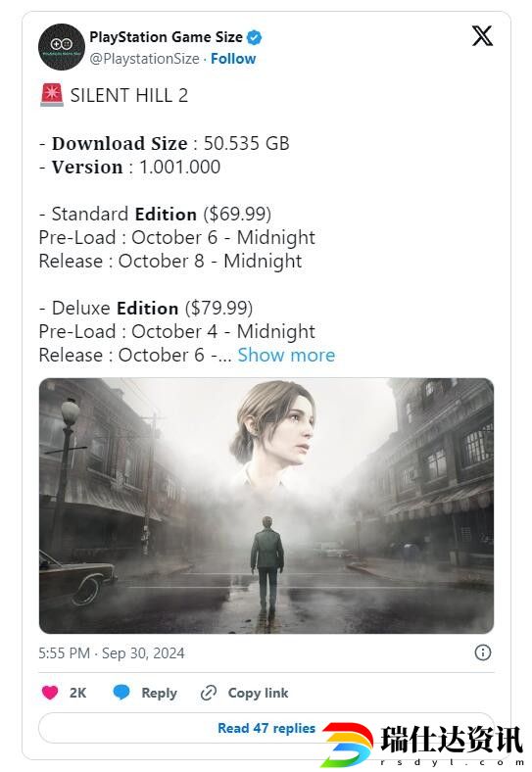This screenshot has width=532, height=772.
Task: Open the info circle icon
Action: point(482,652)
